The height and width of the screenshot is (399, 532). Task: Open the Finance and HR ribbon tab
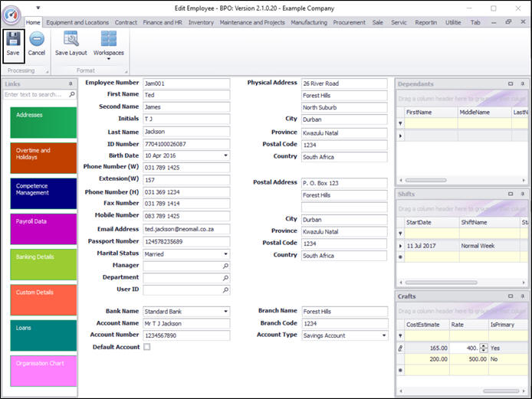tap(163, 23)
